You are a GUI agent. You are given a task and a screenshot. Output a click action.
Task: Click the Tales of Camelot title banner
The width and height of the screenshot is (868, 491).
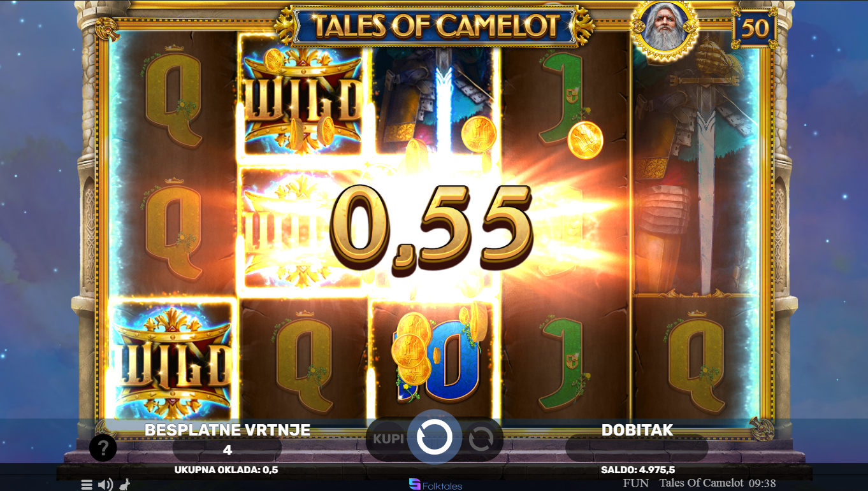(x=435, y=25)
